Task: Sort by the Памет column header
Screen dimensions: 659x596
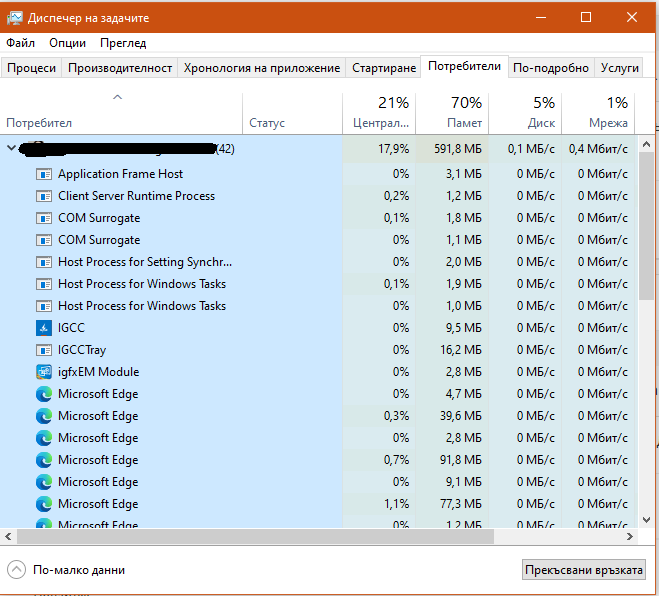Action: (464, 123)
